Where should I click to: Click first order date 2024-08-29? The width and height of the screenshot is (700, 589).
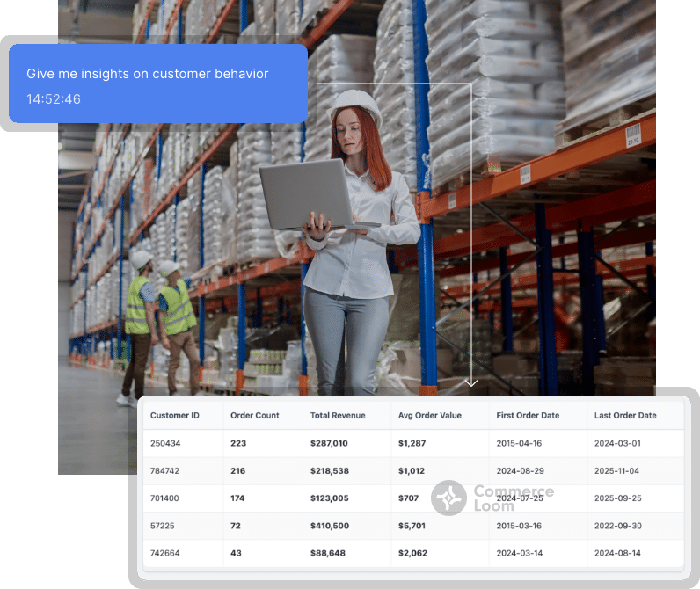[520, 470]
